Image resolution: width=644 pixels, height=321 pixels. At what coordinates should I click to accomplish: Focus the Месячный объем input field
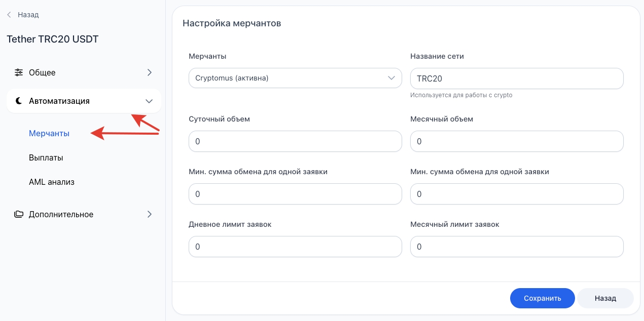pyautogui.click(x=517, y=141)
